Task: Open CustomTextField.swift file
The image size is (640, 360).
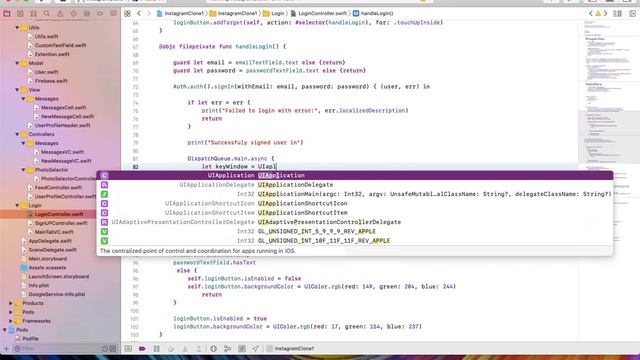Action: coord(60,45)
